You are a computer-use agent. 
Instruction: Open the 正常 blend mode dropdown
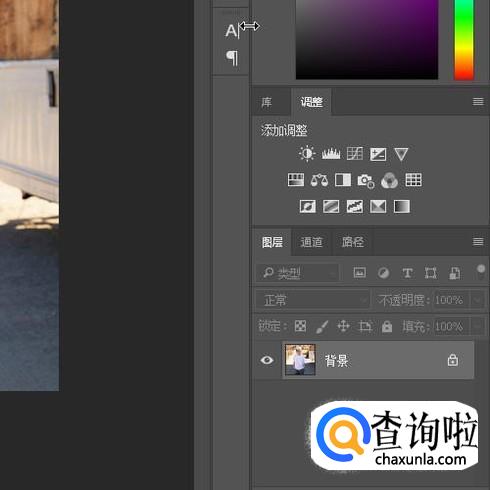coord(313,300)
